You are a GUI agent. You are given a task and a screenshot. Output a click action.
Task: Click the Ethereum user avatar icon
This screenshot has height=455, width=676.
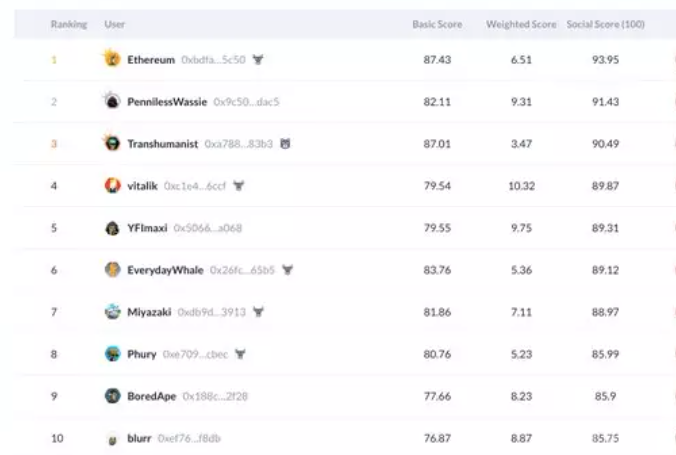point(112,58)
